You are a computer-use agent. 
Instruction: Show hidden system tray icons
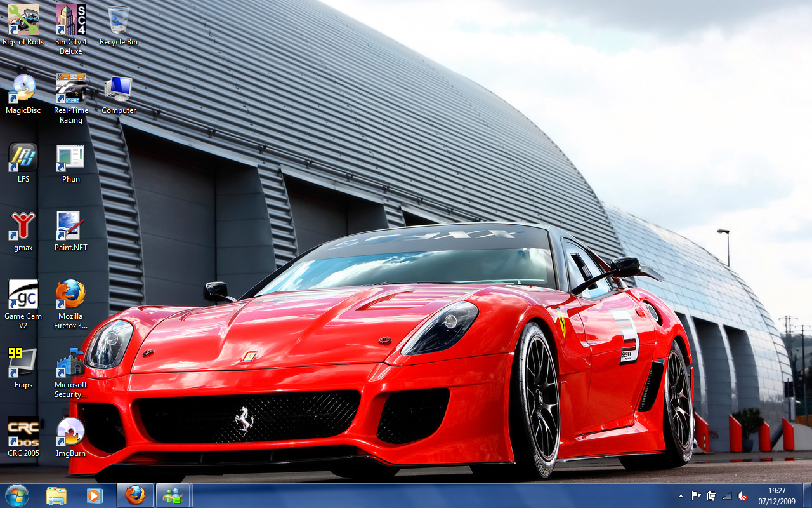(681, 496)
